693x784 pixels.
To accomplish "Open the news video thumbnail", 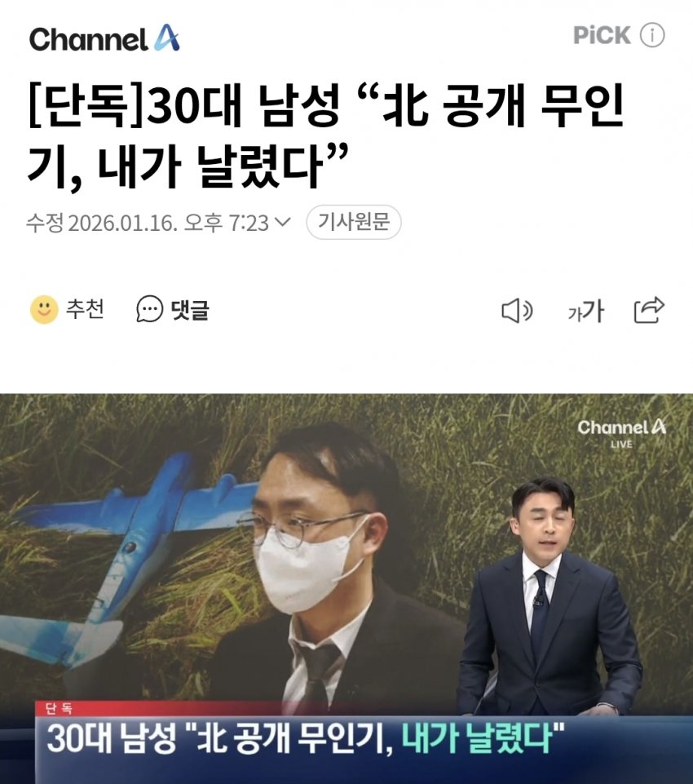I will (x=346, y=588).
